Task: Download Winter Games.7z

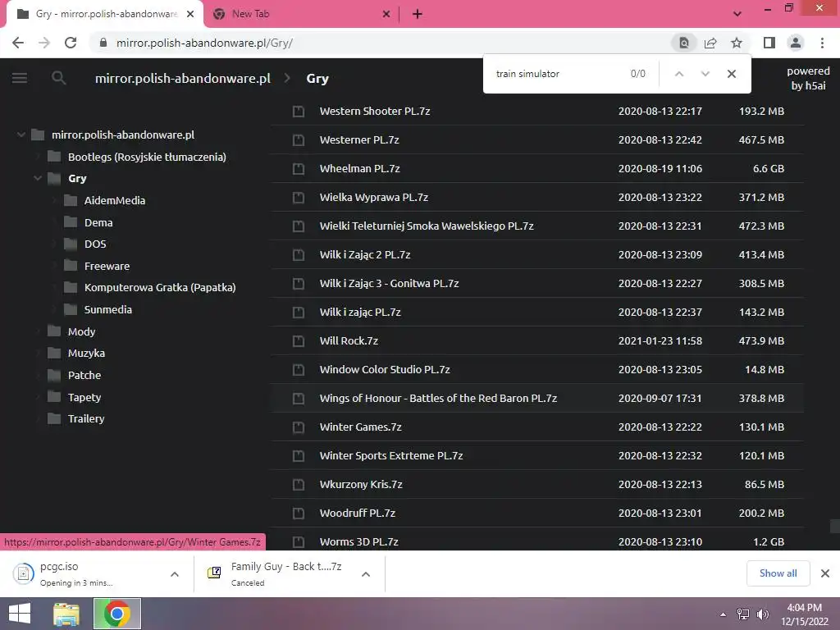Action: 361,427
